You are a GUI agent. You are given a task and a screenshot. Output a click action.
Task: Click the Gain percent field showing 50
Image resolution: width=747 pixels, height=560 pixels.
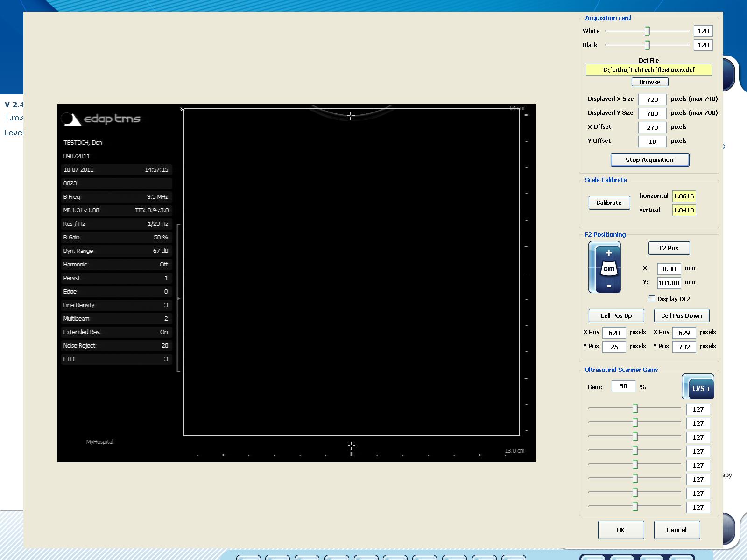pos(623,386)
